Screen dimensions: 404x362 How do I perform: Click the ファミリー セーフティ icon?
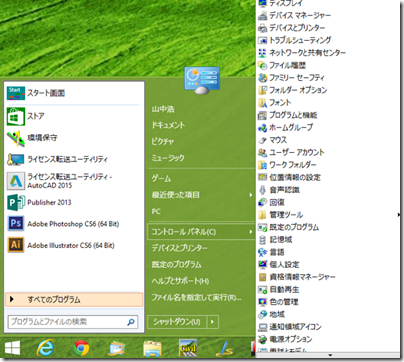(262, 78)
